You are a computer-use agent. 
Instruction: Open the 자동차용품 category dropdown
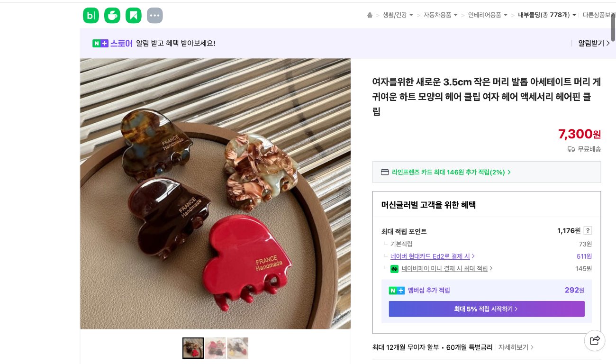pos(440,15)
